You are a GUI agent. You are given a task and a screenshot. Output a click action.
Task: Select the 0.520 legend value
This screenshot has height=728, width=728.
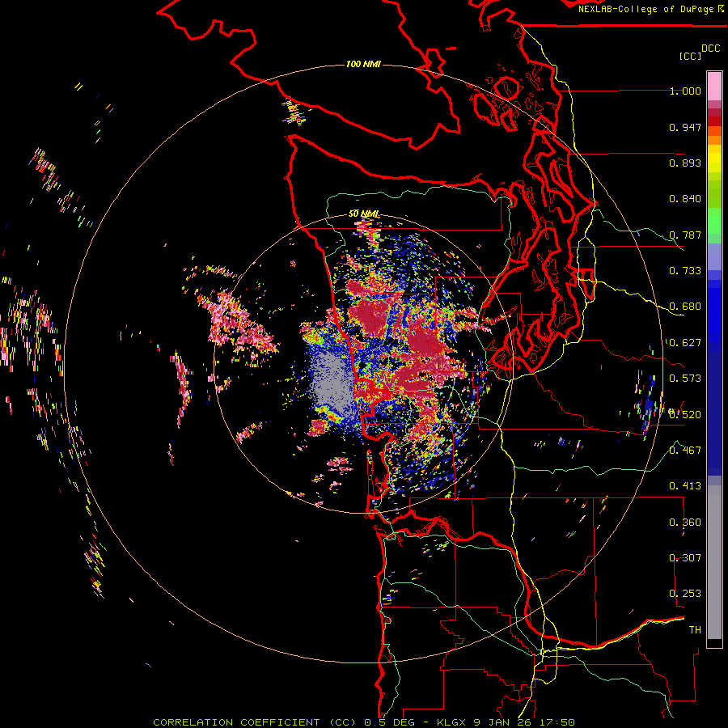685,414
